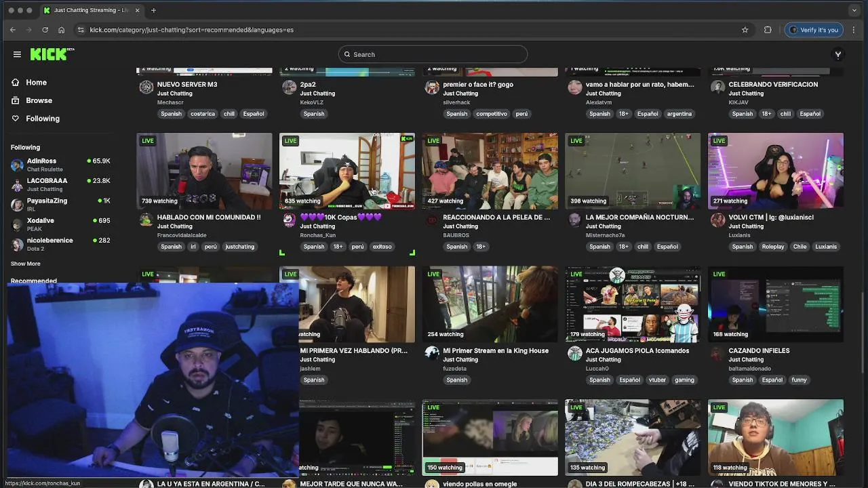Open nicoleberenice channel in Following list
The width and height of the screenshot is (868, 488).
click(x=60, y=243)
